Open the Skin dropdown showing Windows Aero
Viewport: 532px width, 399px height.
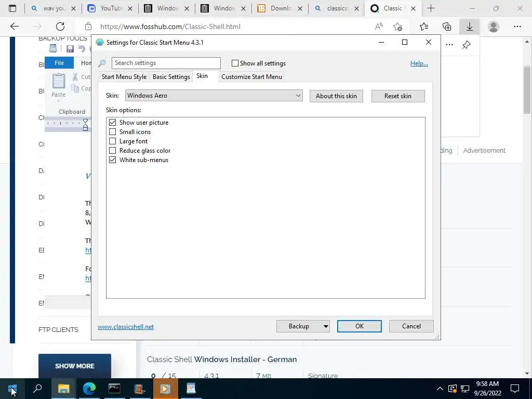(214, 96)
